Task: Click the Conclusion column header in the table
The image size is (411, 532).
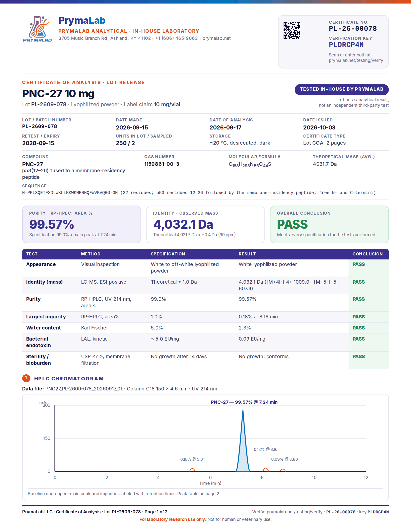Action: pyautogui.click(x=367, y=254)
